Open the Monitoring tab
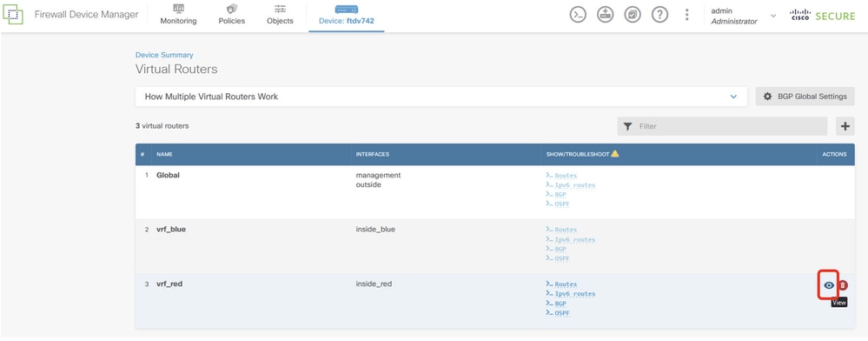The image size is (868, 341). (x=178, y=15)
